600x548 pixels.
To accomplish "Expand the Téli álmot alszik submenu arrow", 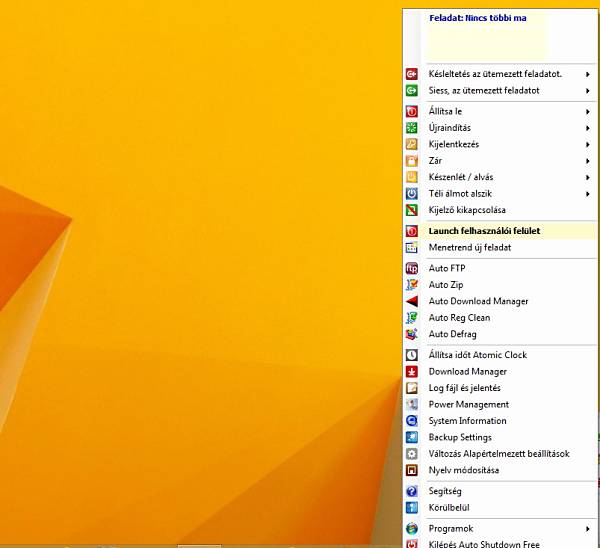I will coord(587,194).
